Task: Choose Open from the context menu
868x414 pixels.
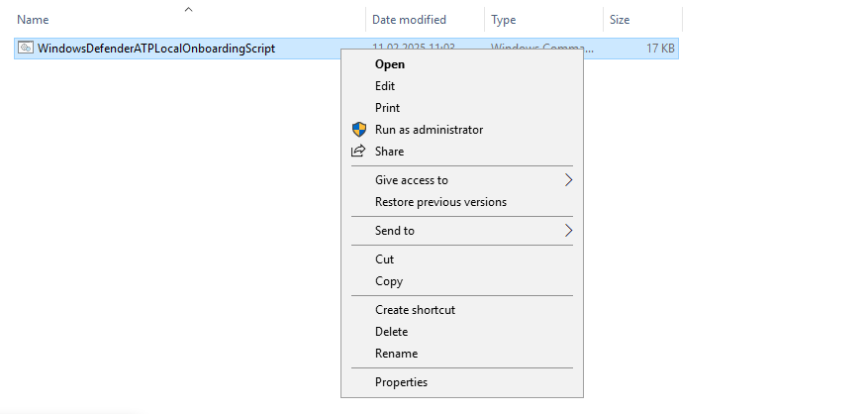Action: (x=390, y=64)
